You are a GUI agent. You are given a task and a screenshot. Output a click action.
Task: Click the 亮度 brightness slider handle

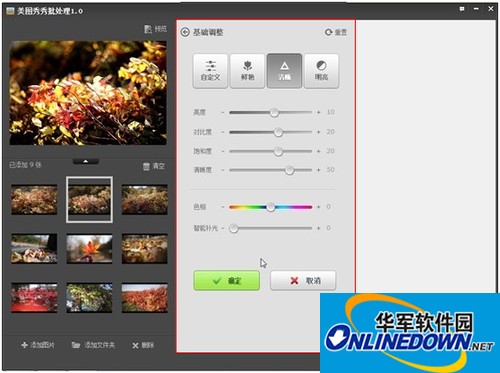click(x=274, y=112)
